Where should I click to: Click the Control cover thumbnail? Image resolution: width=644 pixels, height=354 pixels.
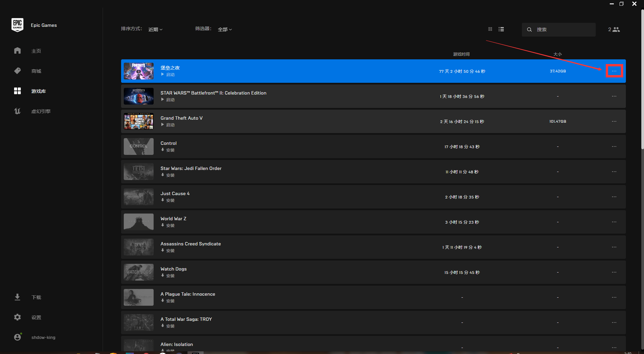(139, 146)
